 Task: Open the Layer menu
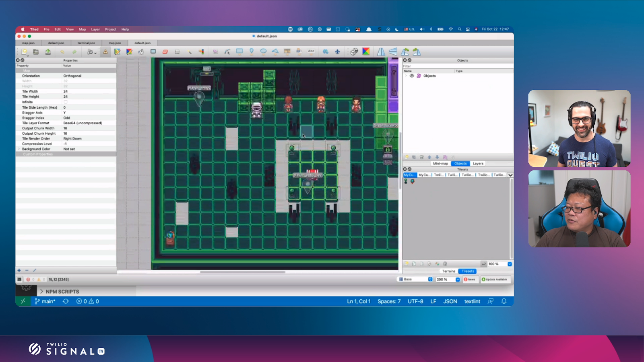pos(95,29)
